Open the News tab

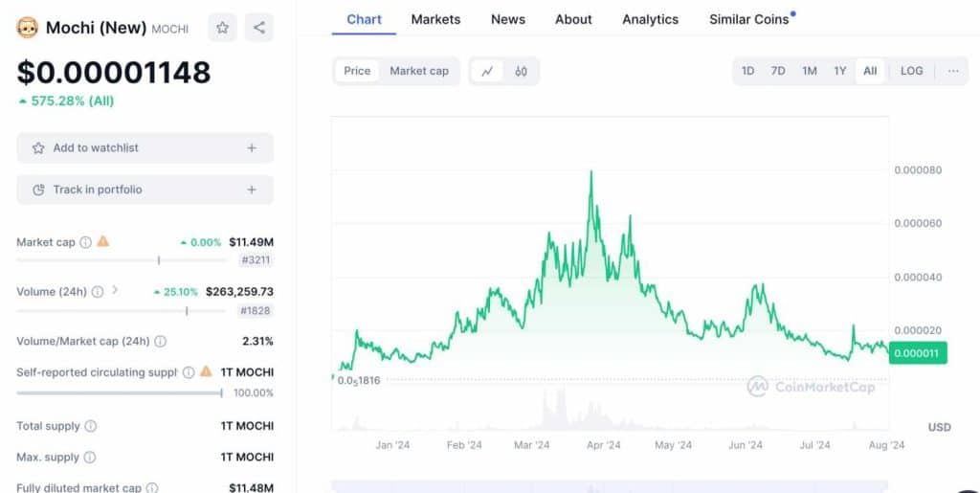tap(508, 19)
